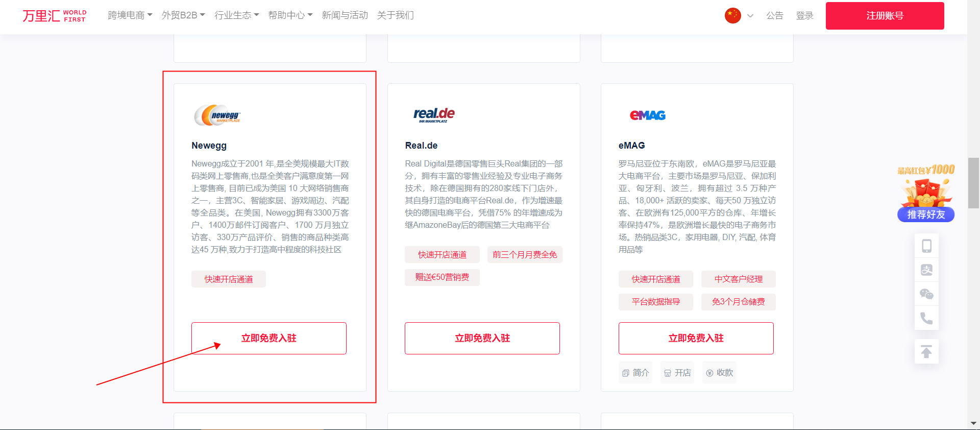The height and width of the screenshot is (430, 980).
Task: Click the 简介 button in eMAG card
Action: tap(635, 373)
